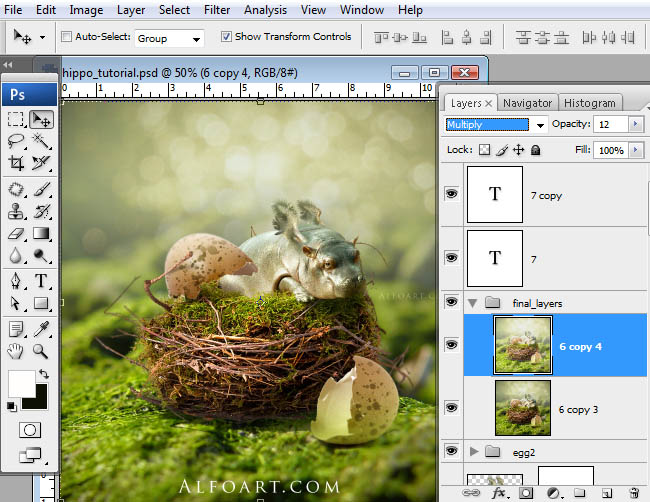Reset default foreground and background colors

click(12, 407)
